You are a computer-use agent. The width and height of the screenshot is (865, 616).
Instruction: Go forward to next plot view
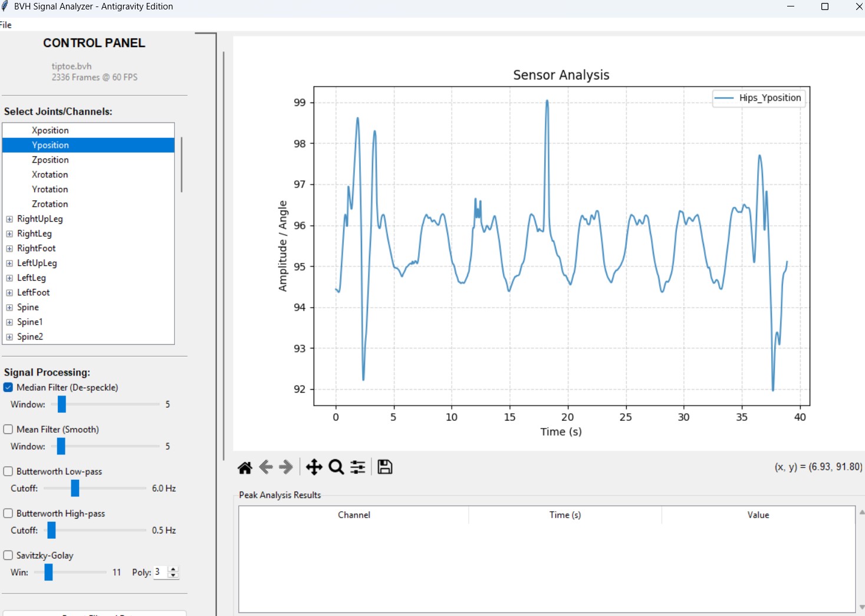[286, 467]
